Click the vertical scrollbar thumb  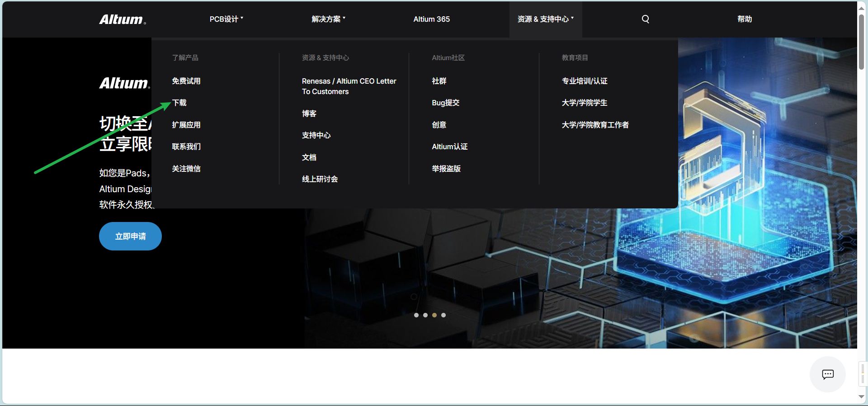862,42
